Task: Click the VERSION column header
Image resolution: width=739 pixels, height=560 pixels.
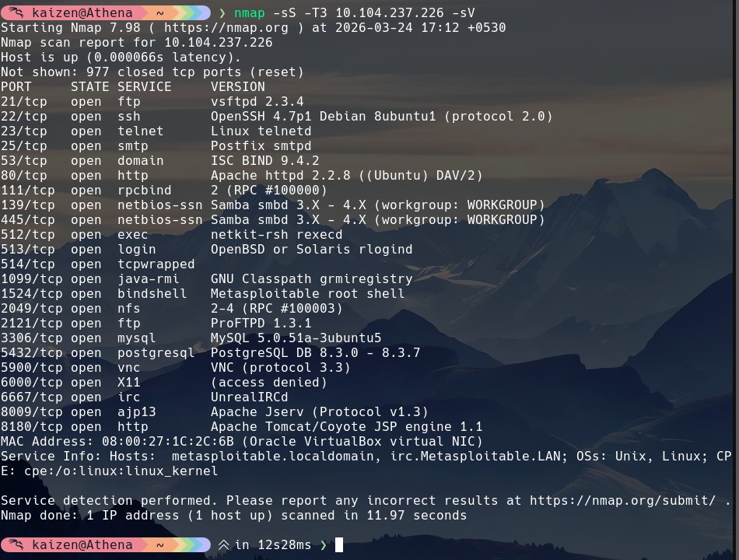Action: (237, 87)
